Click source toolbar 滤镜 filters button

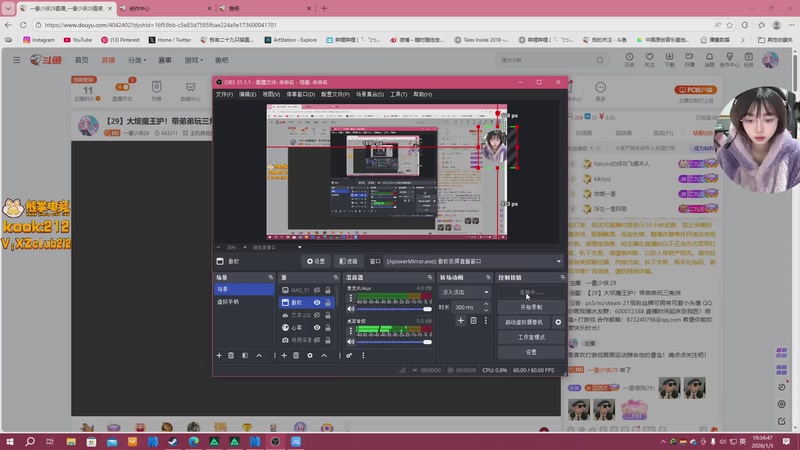click(348, 261)
